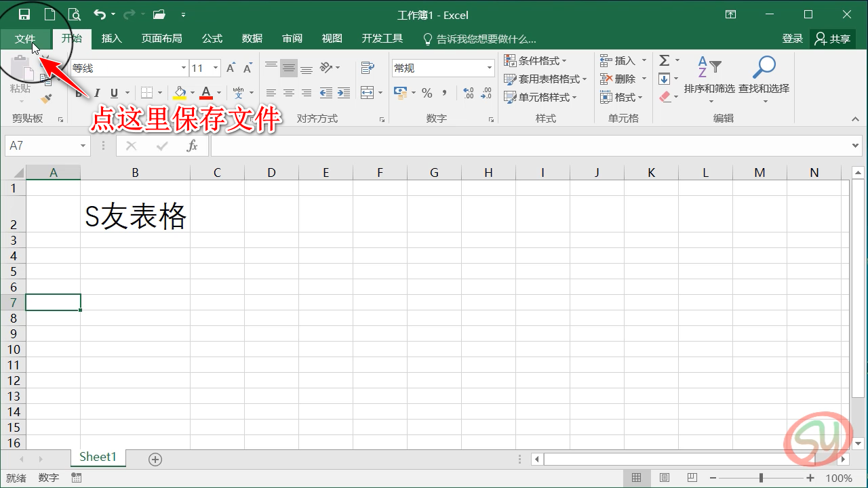Align text right
868x488 pixels.
(x=307, y=93)
